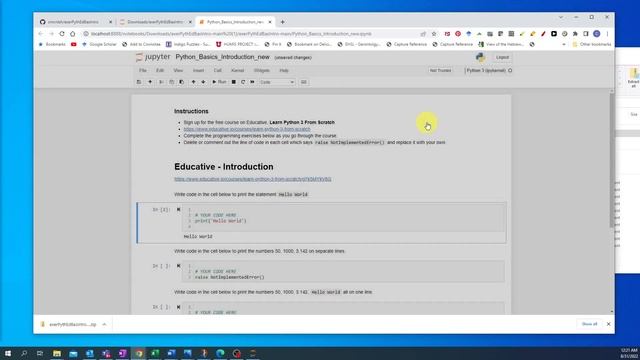Expand options for downloaded zip file
The height and width of the screenshot is (360, 640).
(104, 324)
